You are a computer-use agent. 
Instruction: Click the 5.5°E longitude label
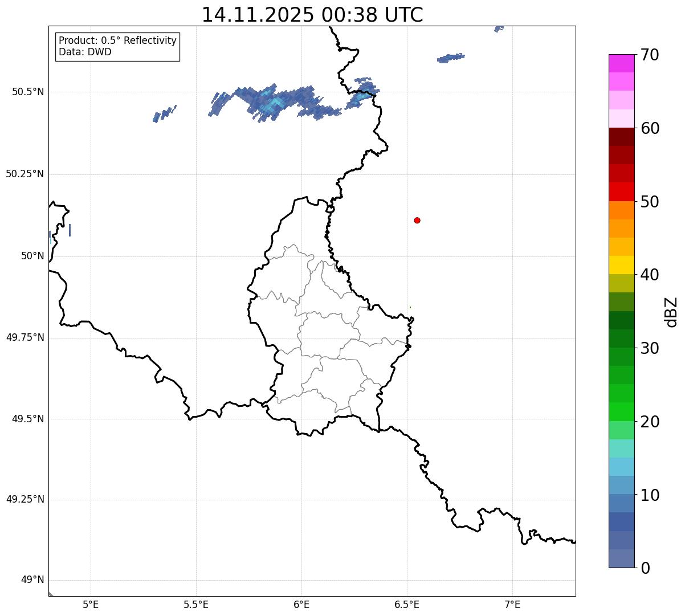click(196, 605)
